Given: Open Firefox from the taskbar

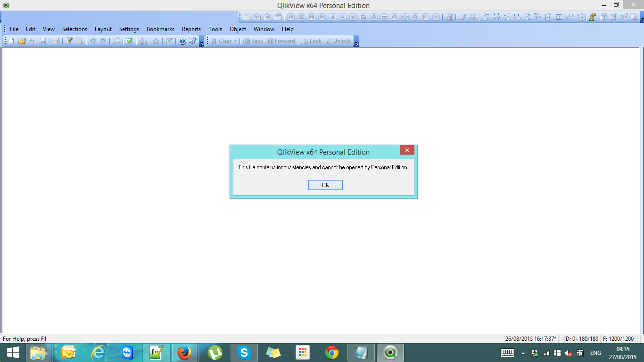Looking at the screenshot, I should click(x=184, y=353).
